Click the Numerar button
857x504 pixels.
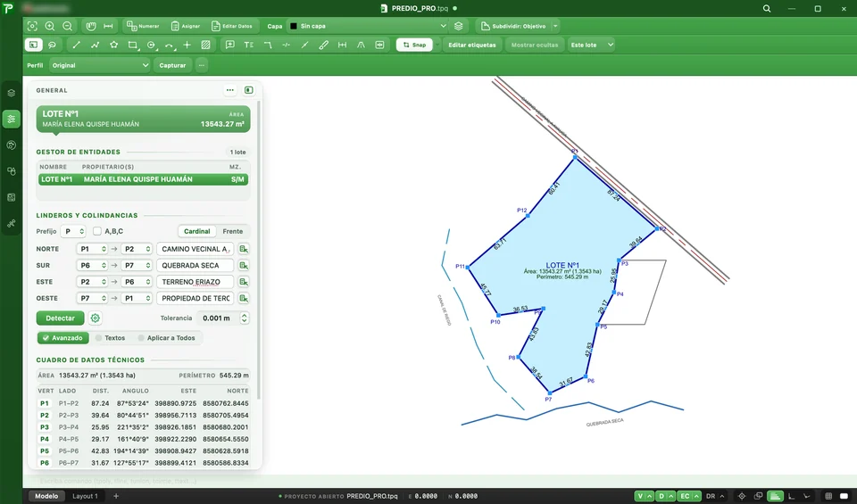[143, 26]
